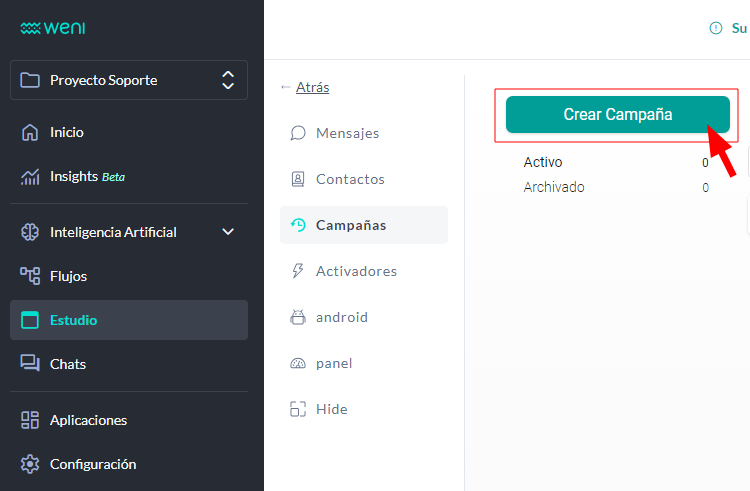750x491 pixels.
Task: Click the home icon next to Inicio
Action: [30, 132]
